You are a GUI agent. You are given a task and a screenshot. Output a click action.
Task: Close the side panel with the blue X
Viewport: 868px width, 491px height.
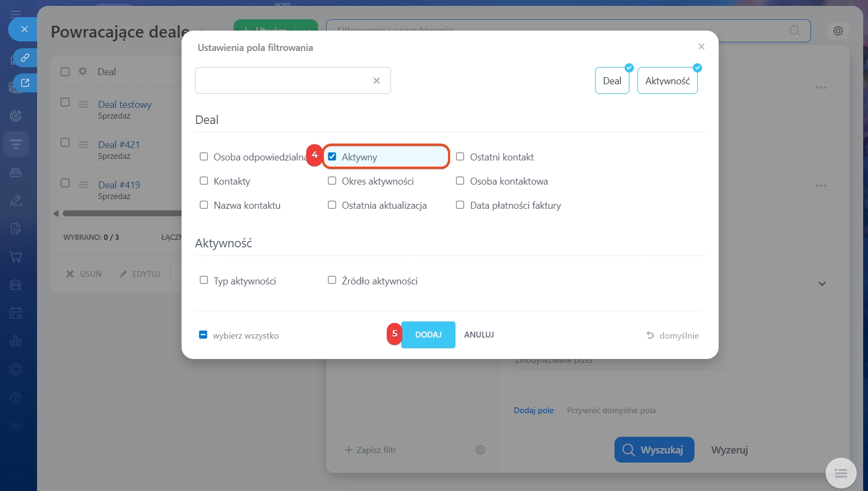click(24, 30)
